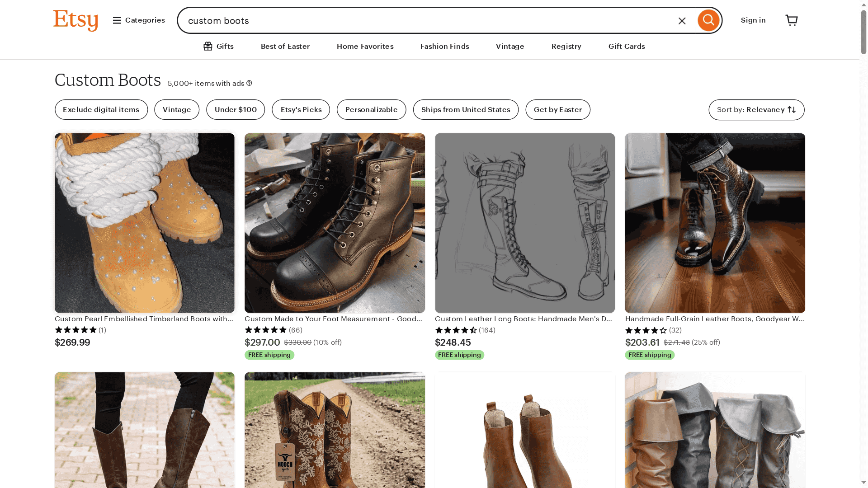The height and width of the screenshot is (488, 868).
Task: Enable the 'Exclude digital items' filter
Action: pos(101,109)
